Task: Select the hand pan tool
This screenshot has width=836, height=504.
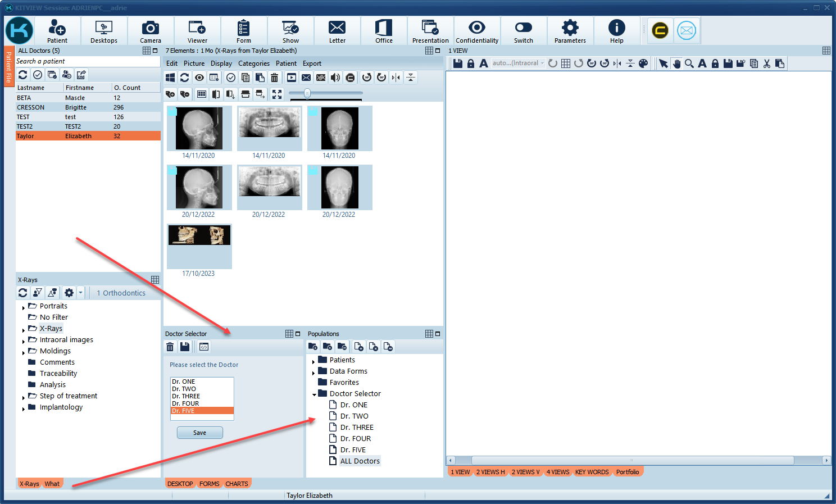Action: click(x=676, y=63)
